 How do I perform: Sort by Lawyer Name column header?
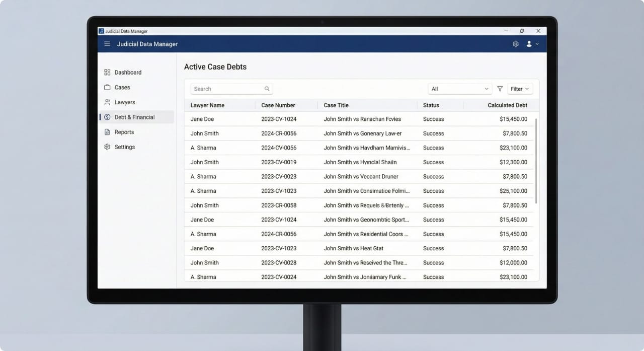coord(207,105)
